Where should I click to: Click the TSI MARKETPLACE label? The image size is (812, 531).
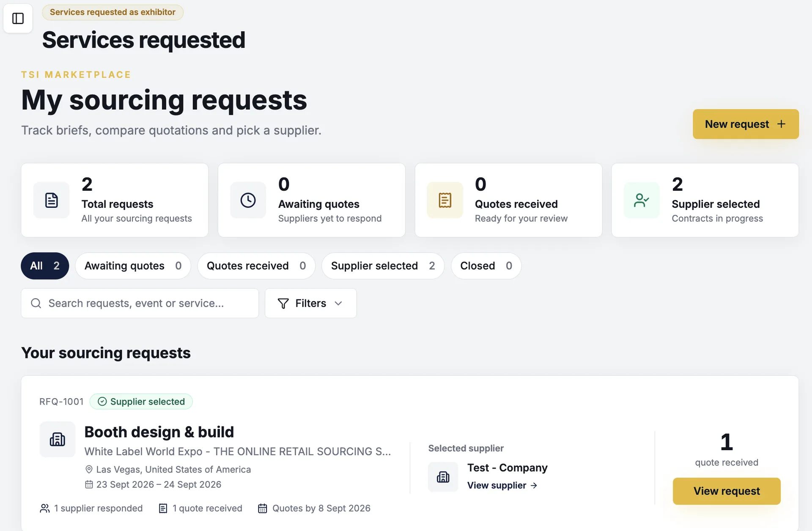[76, 75]
